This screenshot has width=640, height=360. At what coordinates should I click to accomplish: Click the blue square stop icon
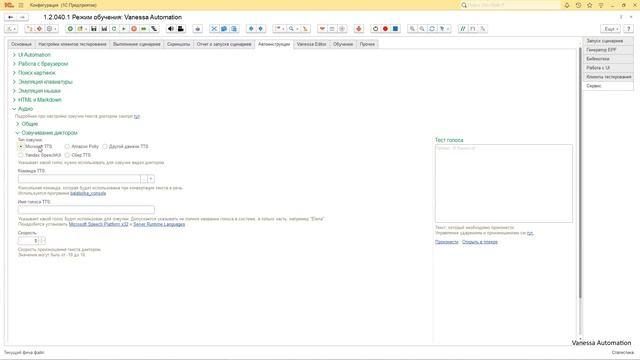click(395, 29)
